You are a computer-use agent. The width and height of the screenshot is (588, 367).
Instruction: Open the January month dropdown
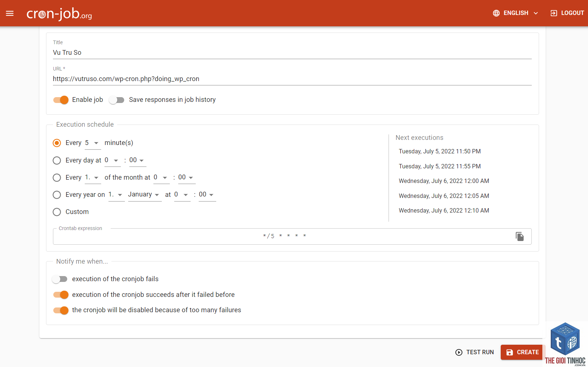coord(145,195)
